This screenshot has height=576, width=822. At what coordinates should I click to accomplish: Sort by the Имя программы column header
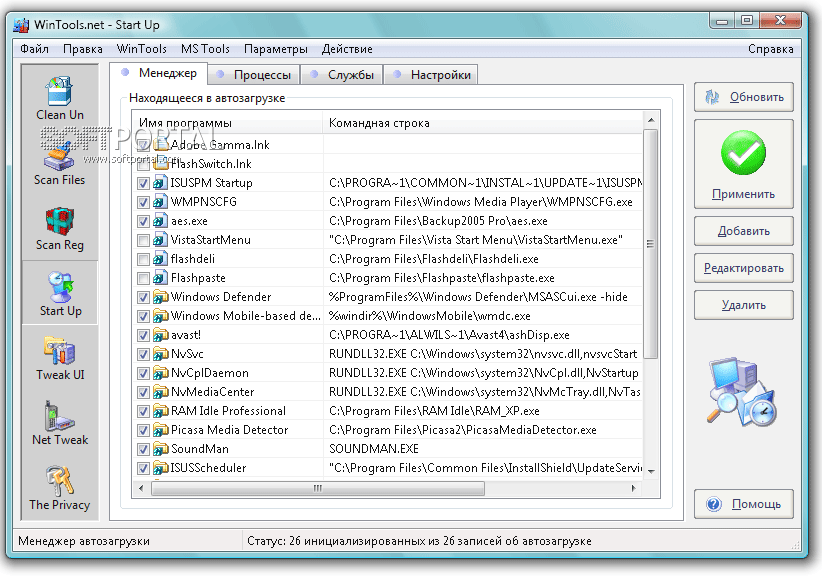[227, 123]
